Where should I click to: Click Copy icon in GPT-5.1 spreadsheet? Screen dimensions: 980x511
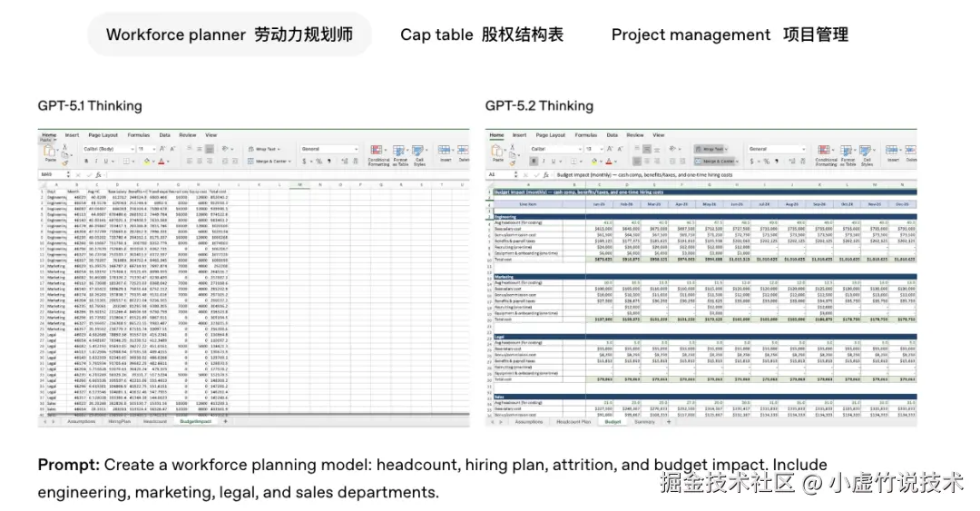pos(65,155)
